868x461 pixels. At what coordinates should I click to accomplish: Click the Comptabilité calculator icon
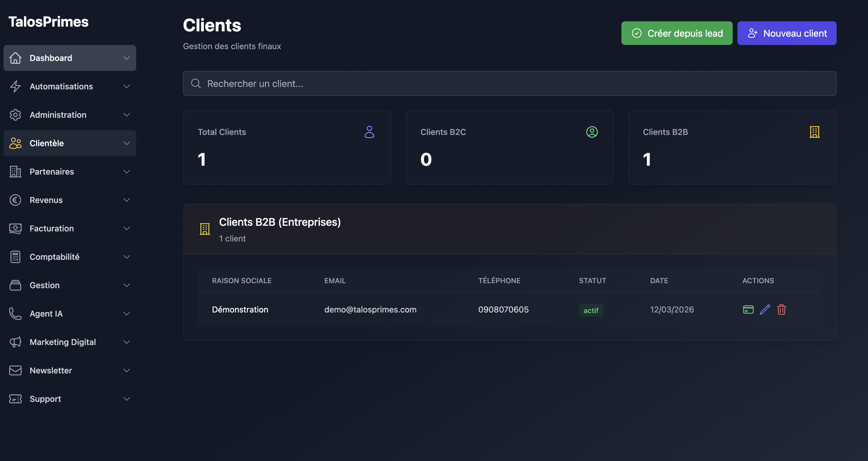click(15, 257)
